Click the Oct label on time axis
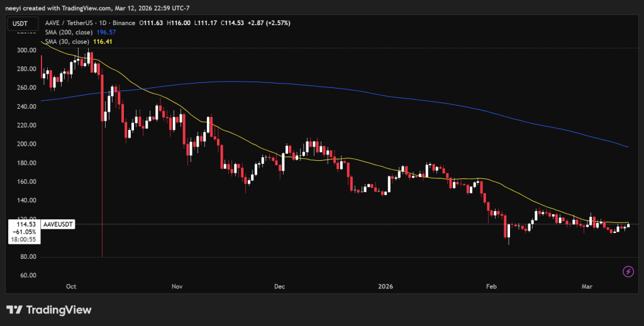644x326 pixels. 71,286
